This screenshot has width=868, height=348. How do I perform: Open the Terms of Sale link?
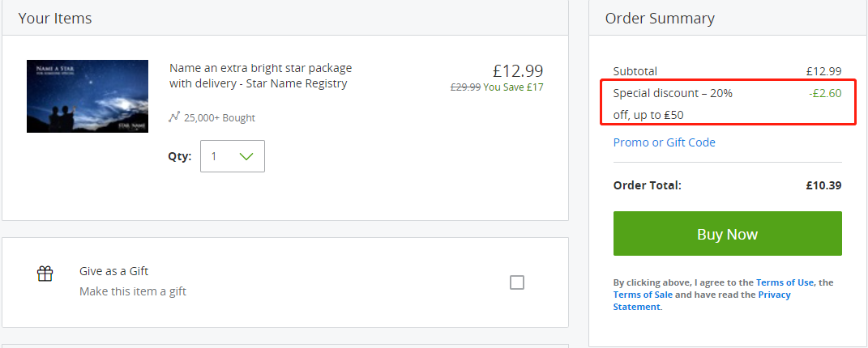pos(643,295)
